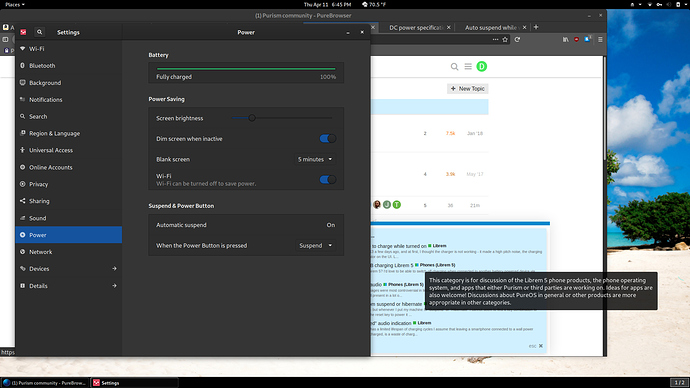690x388 pixels.
Task: Click blue extension icon with badge in PureBrowser
Action: click(x=588, y=39)
